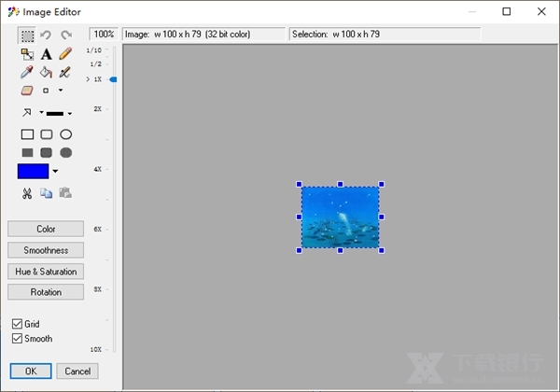560x392 pixels.
Task: Click the 1/2 zoom level label
Action: tap(96, 64)
